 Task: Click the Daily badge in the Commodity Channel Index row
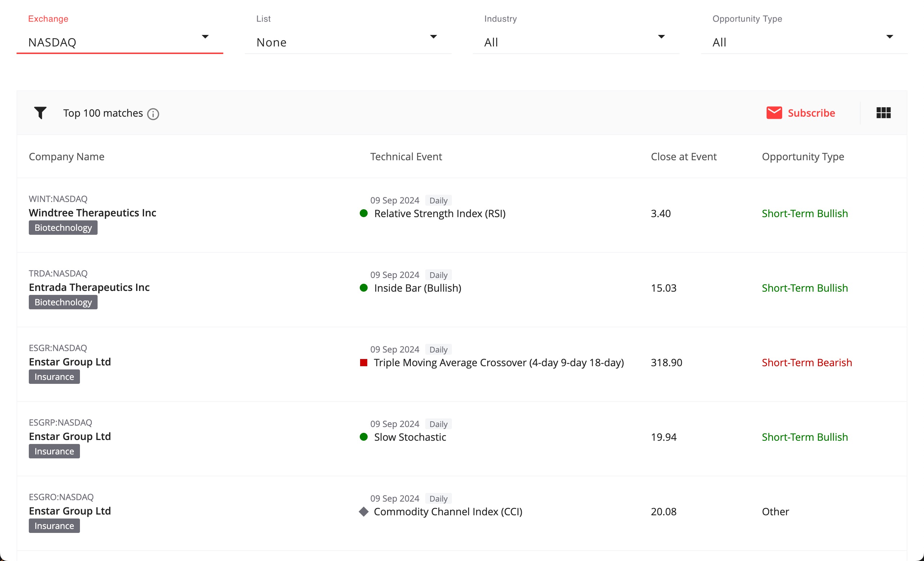tap(438, 499)
